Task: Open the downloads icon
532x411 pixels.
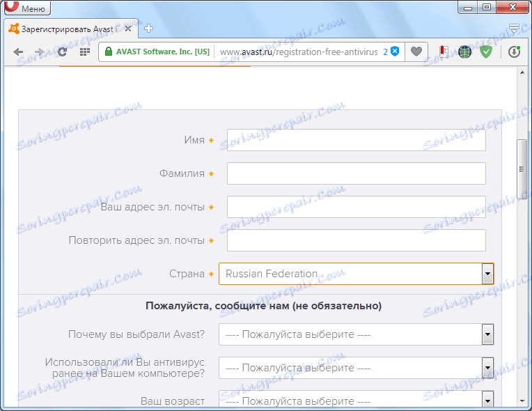Action: pyautogui.click(x=514, y=52)
